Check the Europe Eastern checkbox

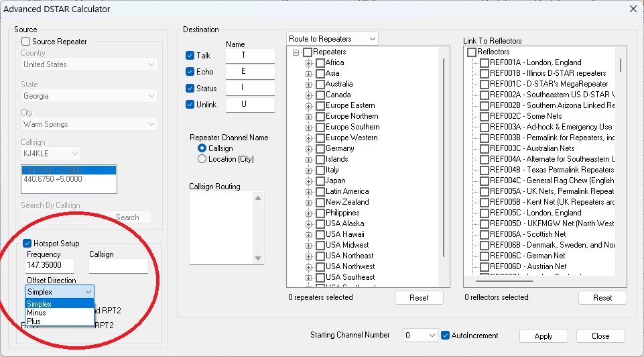point(320,106)
